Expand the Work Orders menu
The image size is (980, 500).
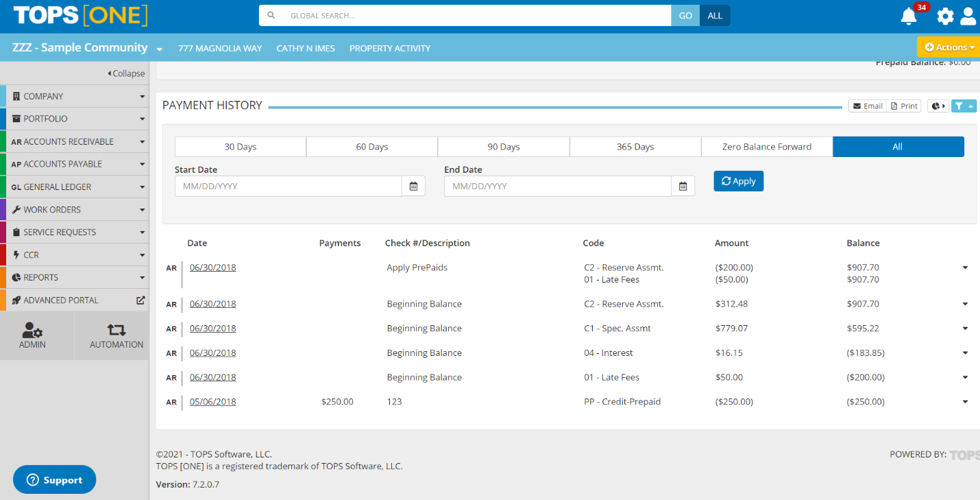point(75,209)
